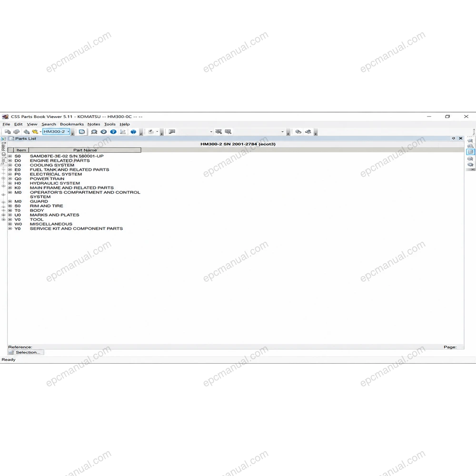Screen dimensions: 476x476
Task: Expand the MAIN FRAME AND RELATED PARTS node
Action: [x=10, y=188]
